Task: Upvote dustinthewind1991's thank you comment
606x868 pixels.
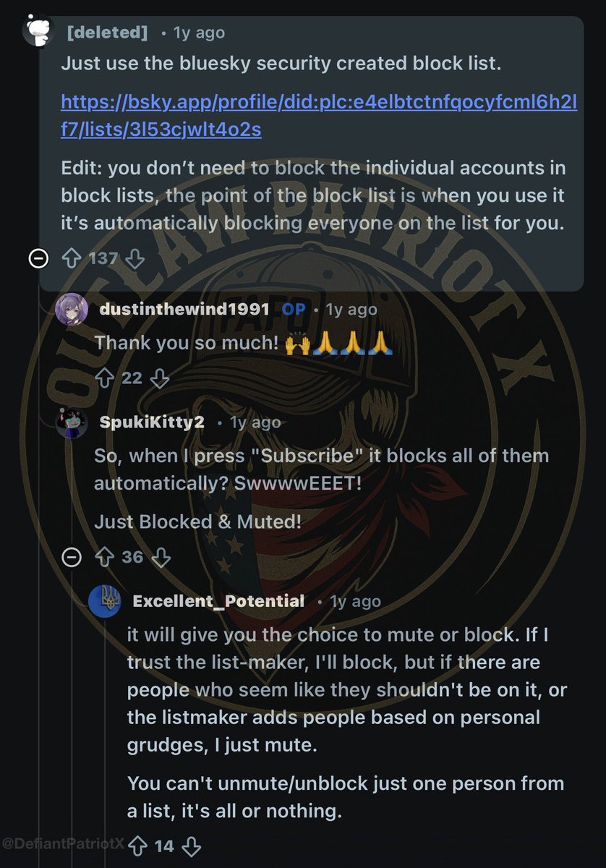Action: pyautogui.click(x=104, y=377)
